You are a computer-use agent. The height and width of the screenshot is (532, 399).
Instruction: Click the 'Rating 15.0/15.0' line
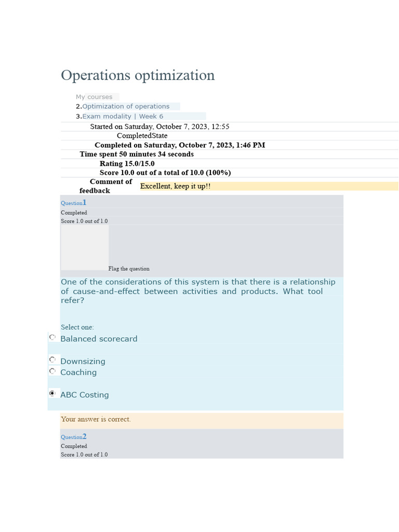point(127,164)
